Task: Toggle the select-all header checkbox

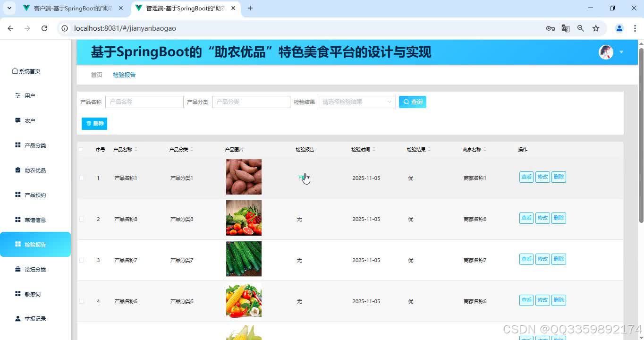Action: coord(81,150)
